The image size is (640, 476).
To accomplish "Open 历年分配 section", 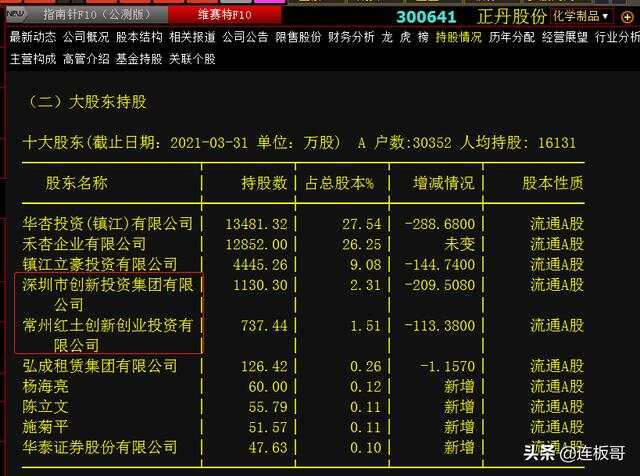I will pos(512,37).
